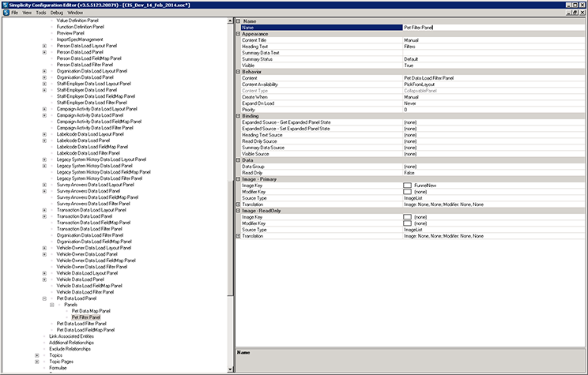Select Value Definition Panel tree item
588x375 pixels.
(77, 21)
